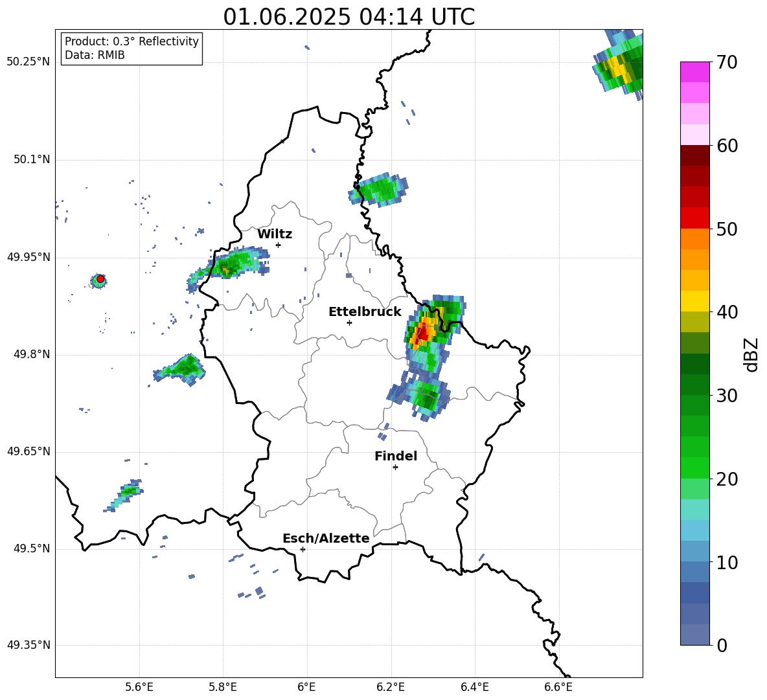Click the 'Product: 0.3° Reflectivity' label
This screenshot has width=767, height=700.
[132, 41]
